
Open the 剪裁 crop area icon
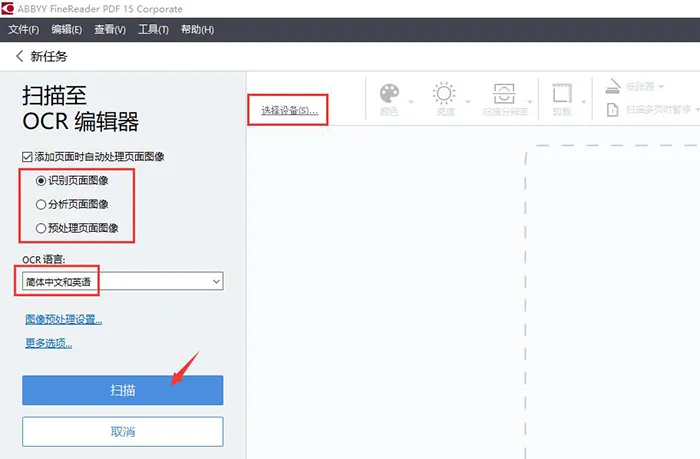click(x=562, y=93)
